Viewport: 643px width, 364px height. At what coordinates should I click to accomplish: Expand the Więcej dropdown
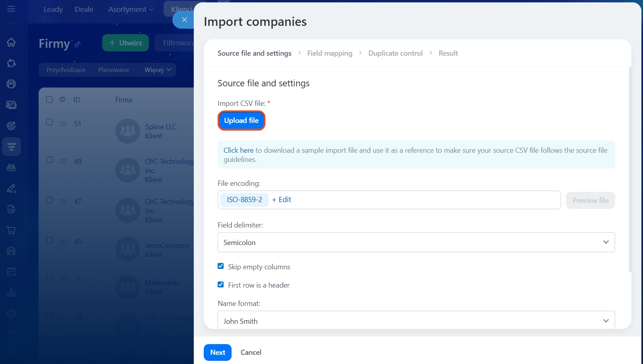coord(158,70)
